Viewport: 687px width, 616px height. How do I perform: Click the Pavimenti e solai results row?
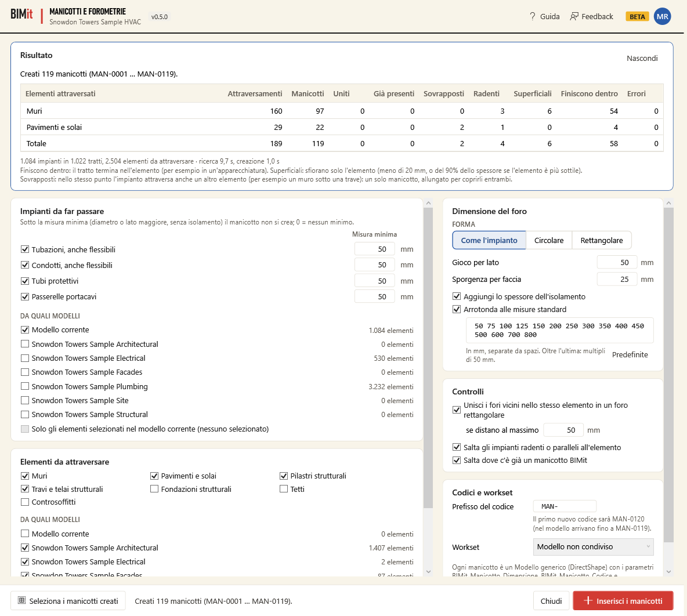click(342, 127)
